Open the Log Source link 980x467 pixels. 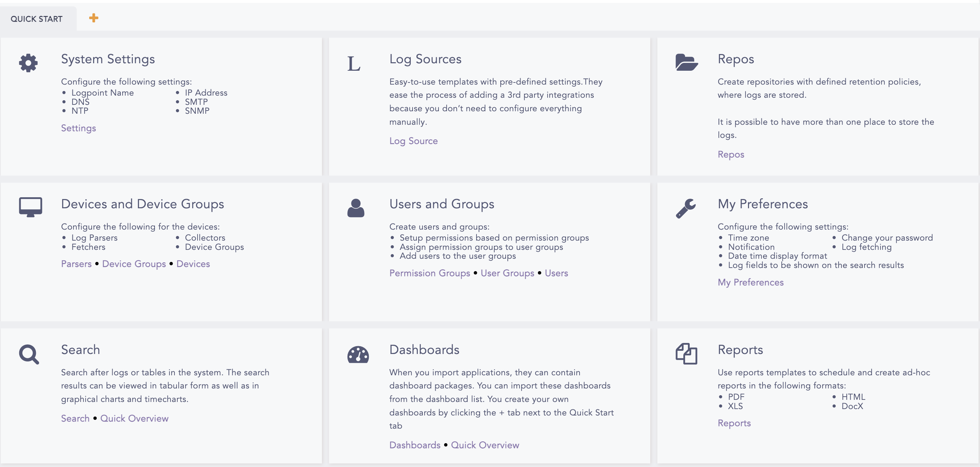tap(413, 141)
